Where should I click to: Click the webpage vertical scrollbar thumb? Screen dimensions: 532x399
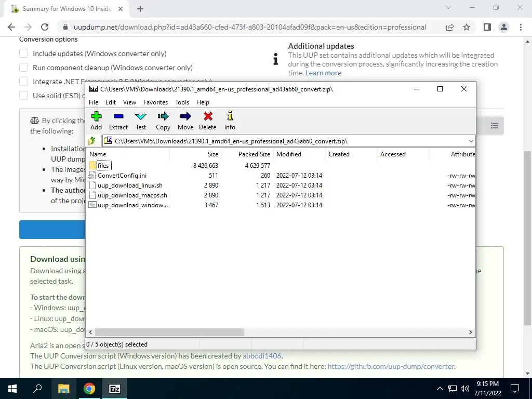click(528, 237)
